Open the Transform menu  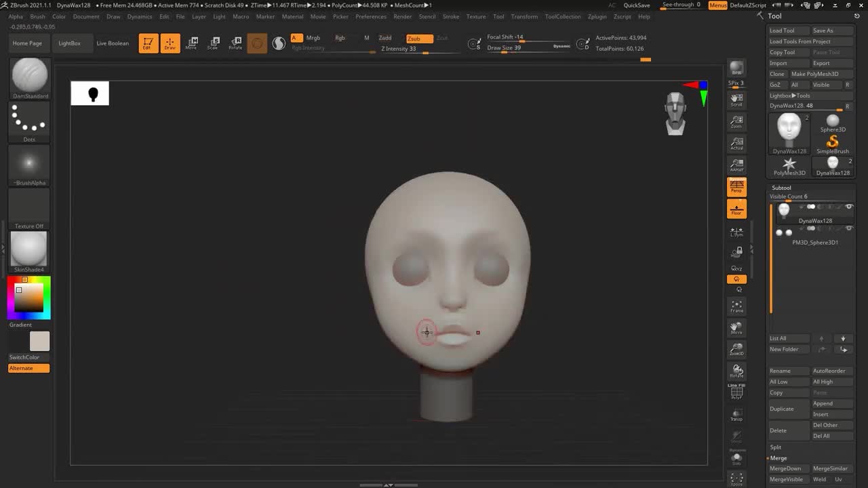tap(524, 16)
